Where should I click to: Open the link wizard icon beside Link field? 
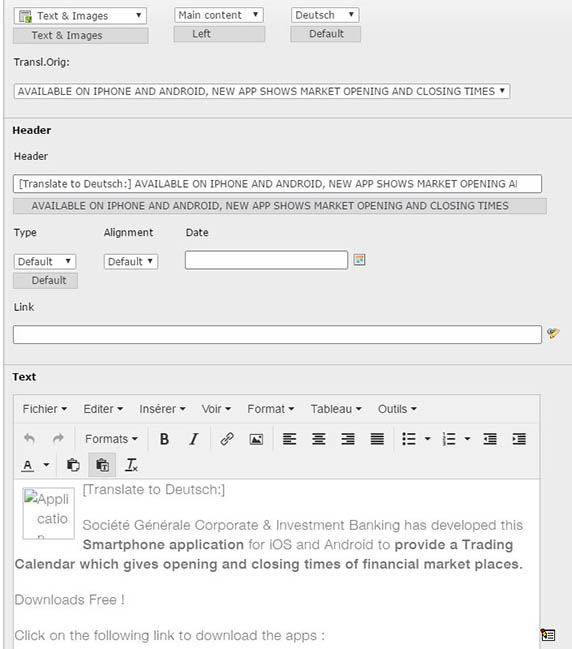(x=553, y=333)
